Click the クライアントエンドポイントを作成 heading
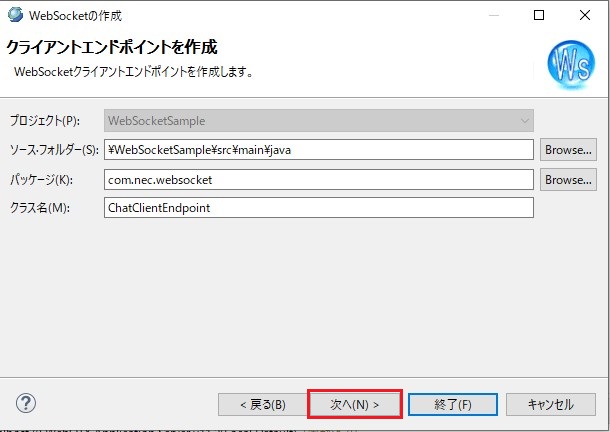 112,48
